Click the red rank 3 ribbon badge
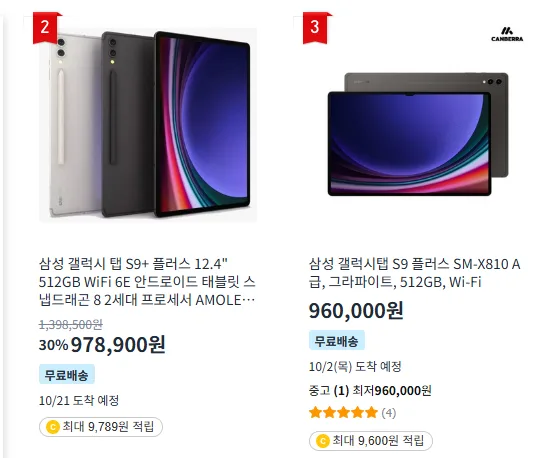This screenshot has width=558, height=458. 316,28
